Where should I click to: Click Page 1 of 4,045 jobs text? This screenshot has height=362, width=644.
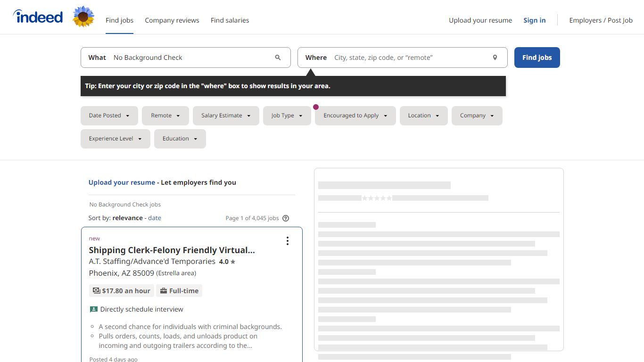click(x=252, y=218)
